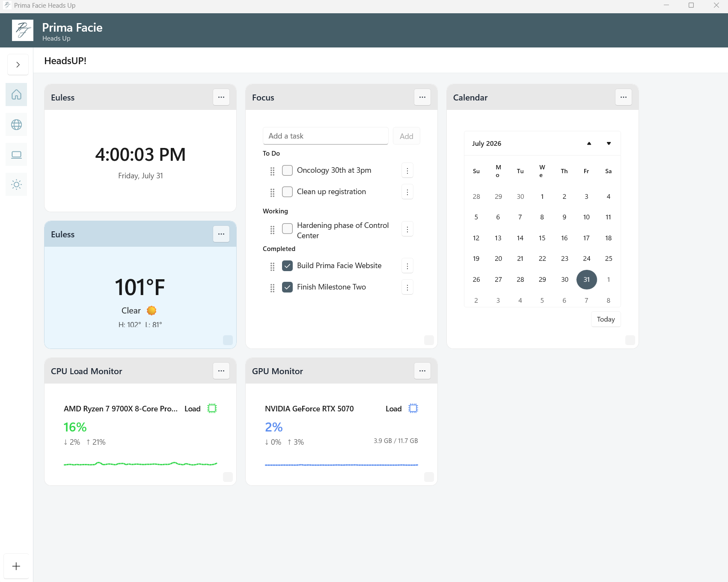Open the Calendar widget options menu
Image resolution: width=728 pixels, height=582 pixels.
(624, 97)
